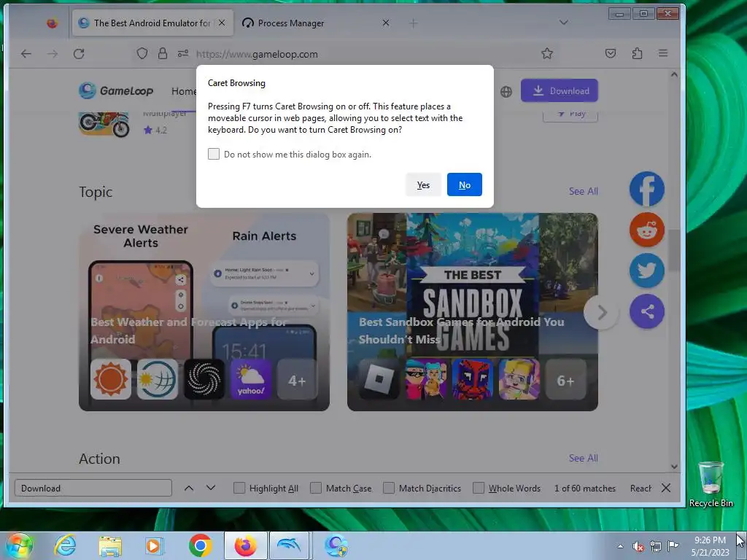Click the Yes button in Caret Browsing dialog

(423, 184)
